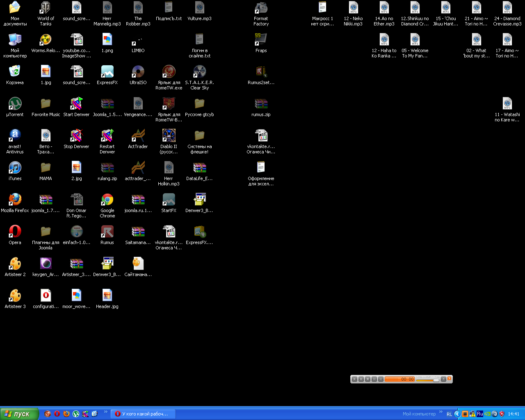This screenshot has width=525, height=420.
Task: Click the Ru language indicator in tray
Action: [480, 414]
